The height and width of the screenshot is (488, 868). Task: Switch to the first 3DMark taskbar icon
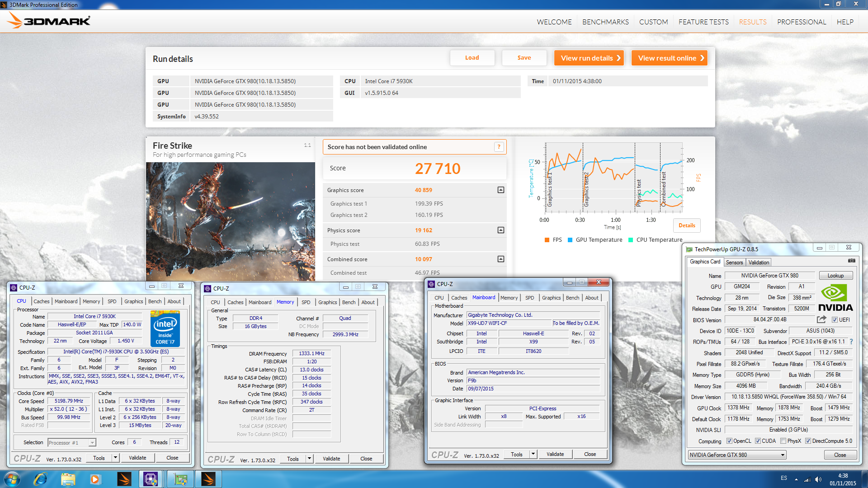124,479
